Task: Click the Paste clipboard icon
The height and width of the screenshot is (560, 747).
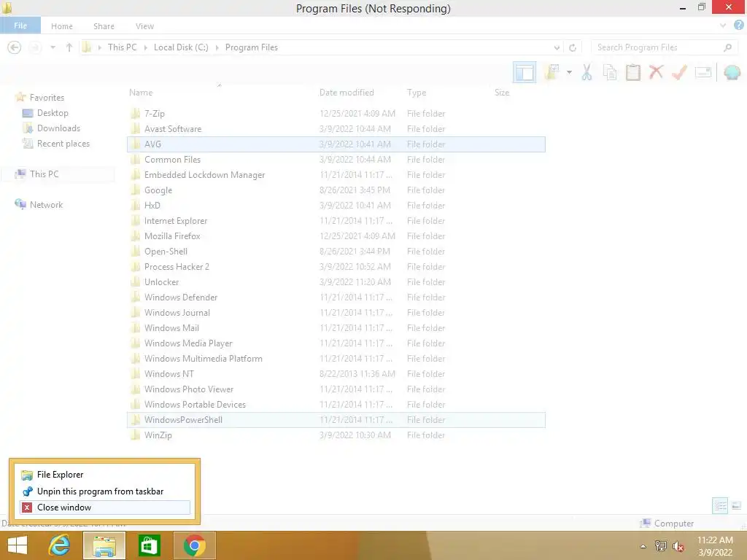Action: coord(633,72)
